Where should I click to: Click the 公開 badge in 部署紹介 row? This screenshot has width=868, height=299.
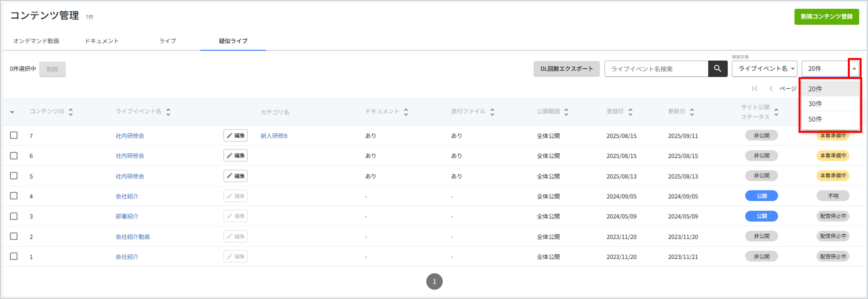click(762, 216)
